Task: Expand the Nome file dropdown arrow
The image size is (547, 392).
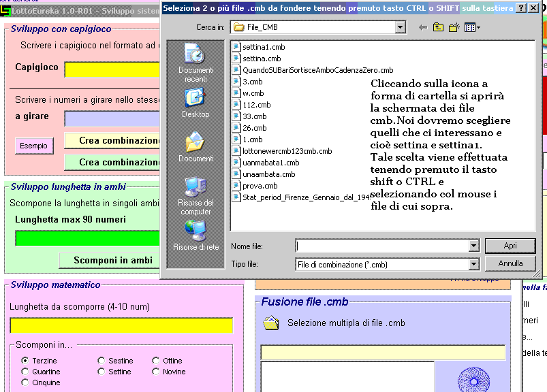Action: [x=473, y=246]
